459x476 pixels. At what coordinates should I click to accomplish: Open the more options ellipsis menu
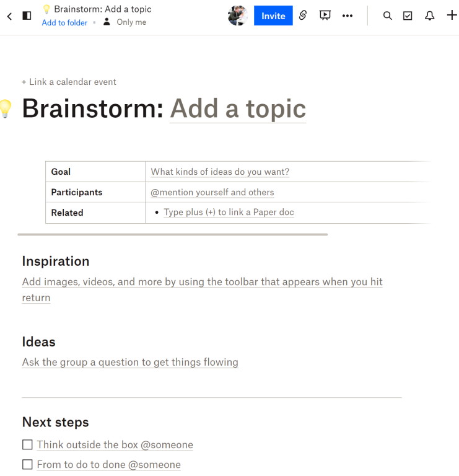coord(348,15)
